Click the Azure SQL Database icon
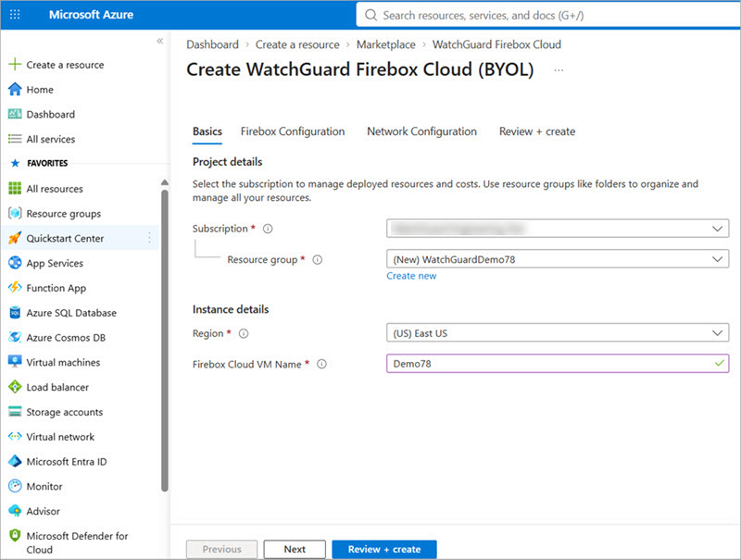 [x=15, y=313]
